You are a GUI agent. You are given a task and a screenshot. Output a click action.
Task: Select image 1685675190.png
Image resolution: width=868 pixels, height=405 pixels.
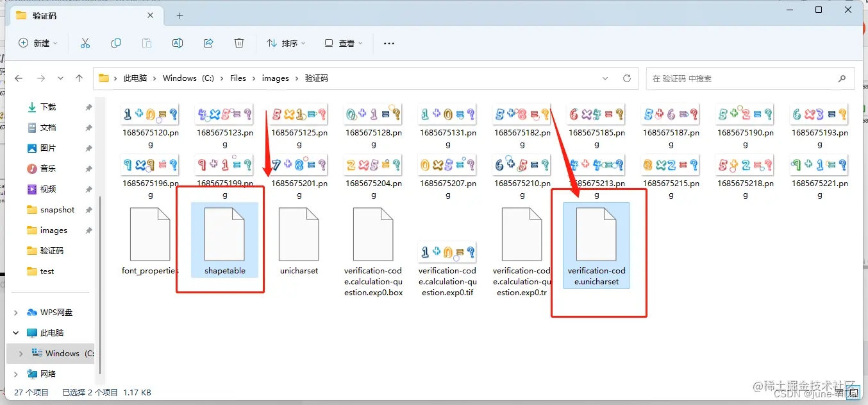pos(745,126)
